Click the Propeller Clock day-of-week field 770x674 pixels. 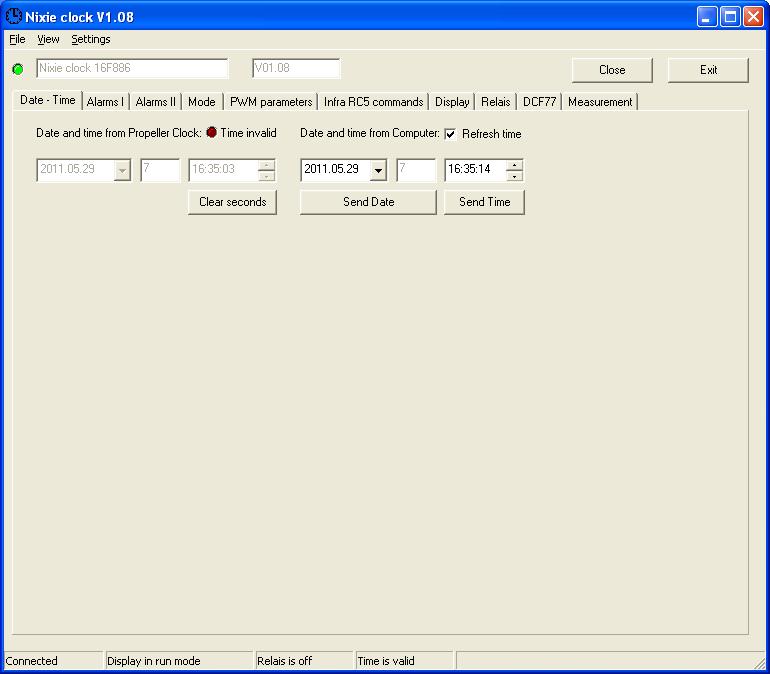click(160, 170)
